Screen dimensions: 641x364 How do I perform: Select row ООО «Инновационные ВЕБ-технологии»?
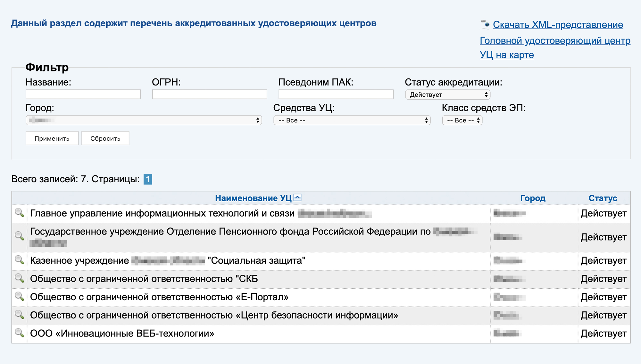pyautogui.click(x=122, y=334)
